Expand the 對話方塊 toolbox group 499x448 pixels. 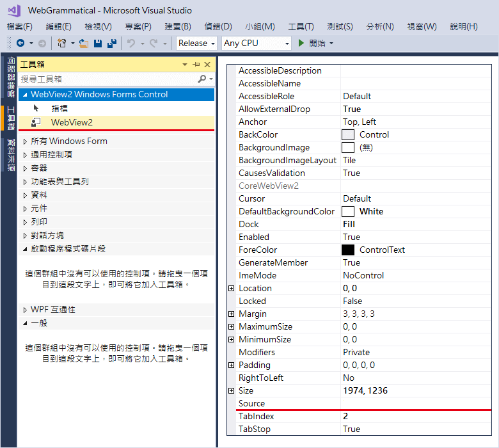tap(25, 236)
